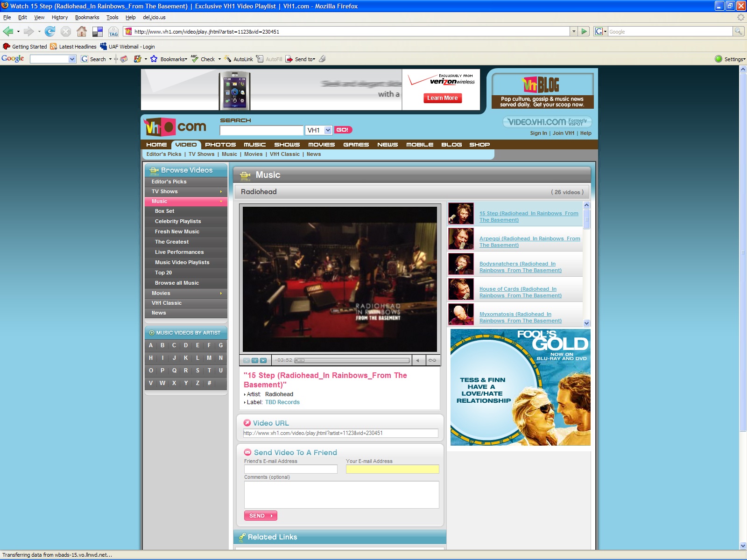Click the Myxomatosis video thumbnail
747x560 pixels.
461,315
